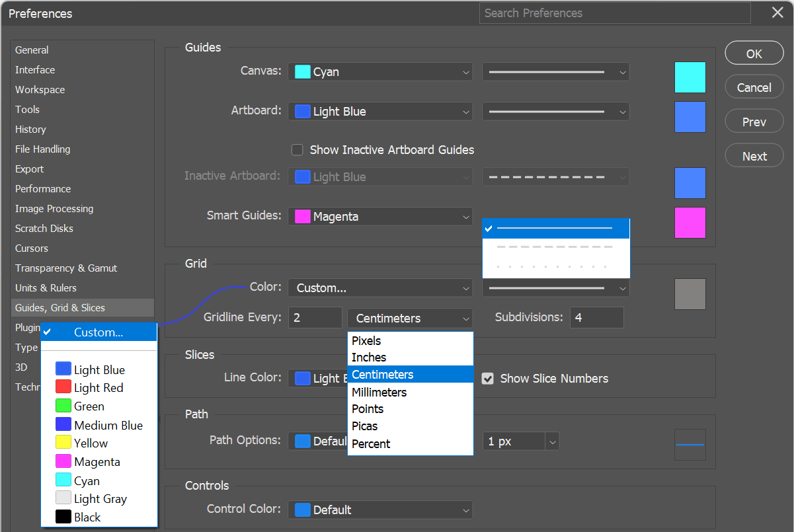Select Millimeters from the units list

[379, 393]
